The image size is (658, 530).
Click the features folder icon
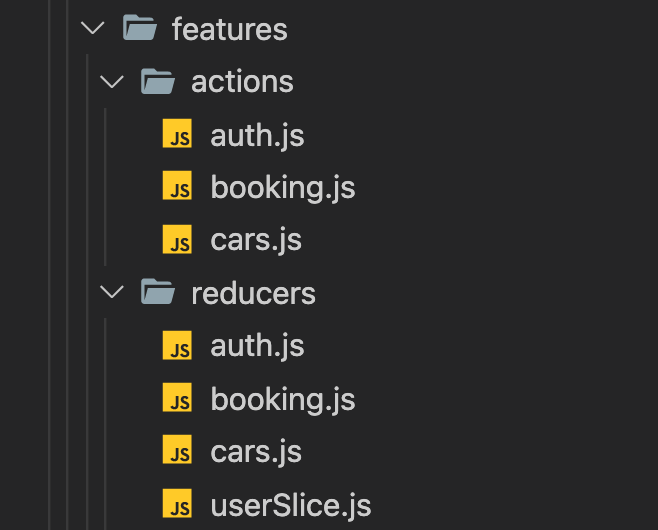[x=139, y=28]
